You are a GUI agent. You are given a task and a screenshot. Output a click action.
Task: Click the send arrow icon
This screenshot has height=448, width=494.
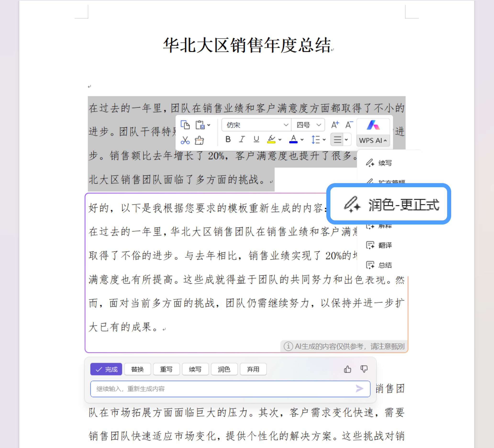(360, 388)
